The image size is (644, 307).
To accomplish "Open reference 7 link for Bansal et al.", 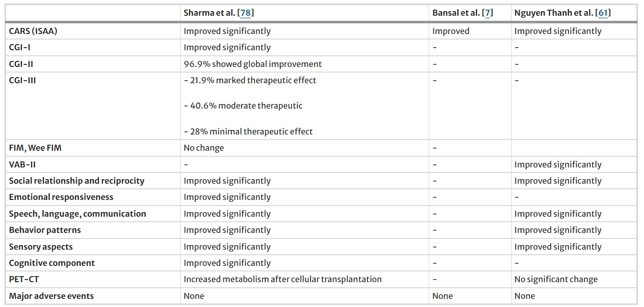I will tap(487, 13).
